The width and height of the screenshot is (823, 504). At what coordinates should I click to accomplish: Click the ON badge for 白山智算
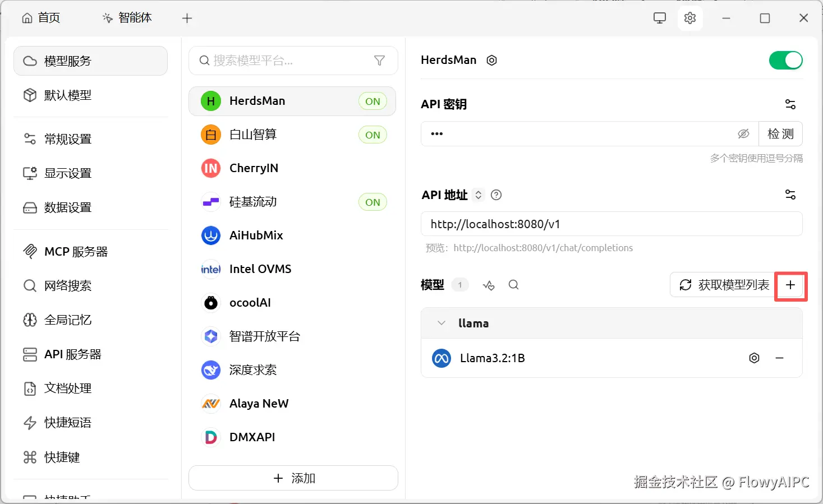(373, 135)
